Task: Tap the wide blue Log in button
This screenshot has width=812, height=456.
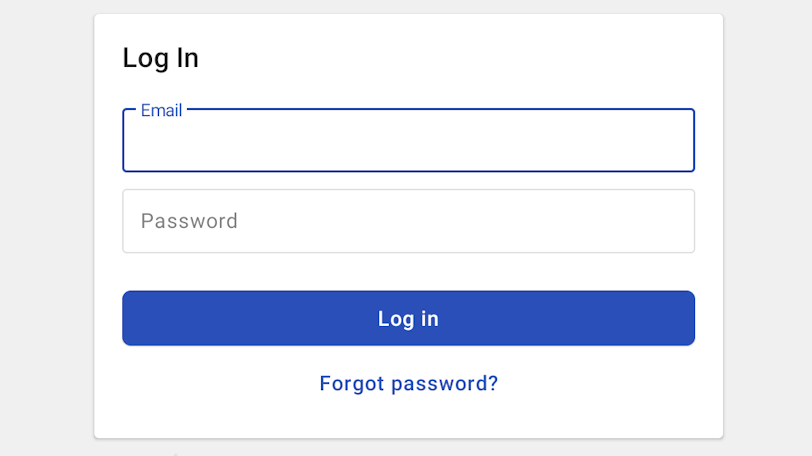Action: [408, 318]
